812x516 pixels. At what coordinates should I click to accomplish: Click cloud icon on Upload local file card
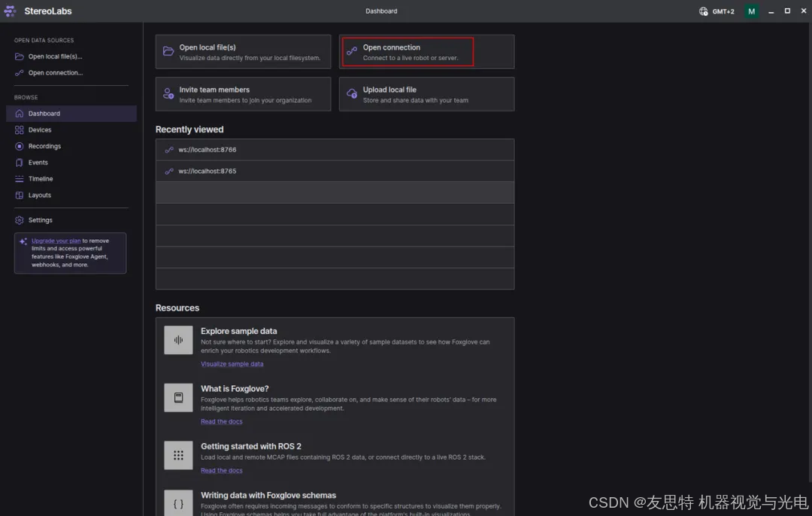point(352,94)
